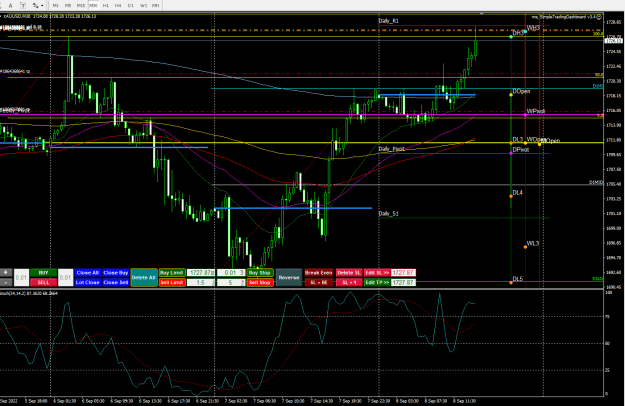Click the Daily_R1 level label

[388, 21]
